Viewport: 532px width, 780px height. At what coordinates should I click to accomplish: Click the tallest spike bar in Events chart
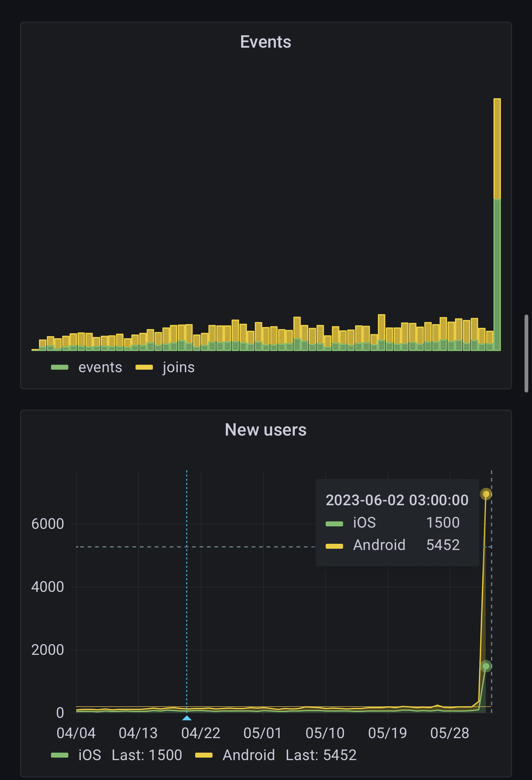coord(497,225)
